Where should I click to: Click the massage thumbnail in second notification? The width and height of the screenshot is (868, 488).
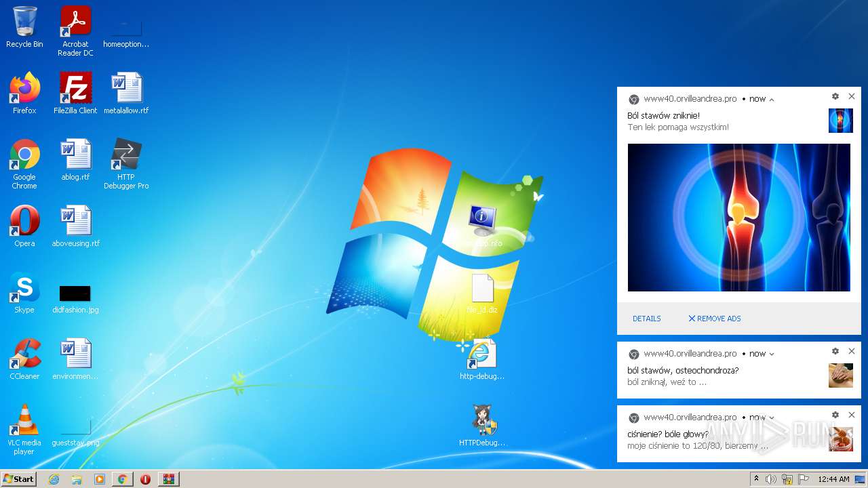tap(841, 375)
